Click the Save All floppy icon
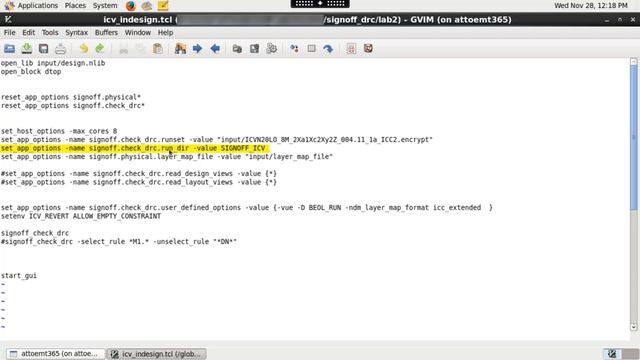Image resolution: width=640 pixels, height=360 pixels. click(44, 49)
